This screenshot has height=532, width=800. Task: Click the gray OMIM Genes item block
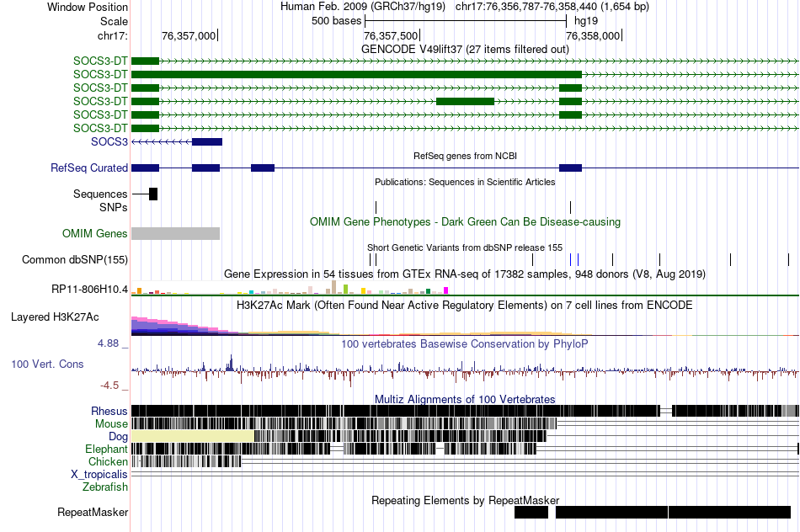(175, 234)
